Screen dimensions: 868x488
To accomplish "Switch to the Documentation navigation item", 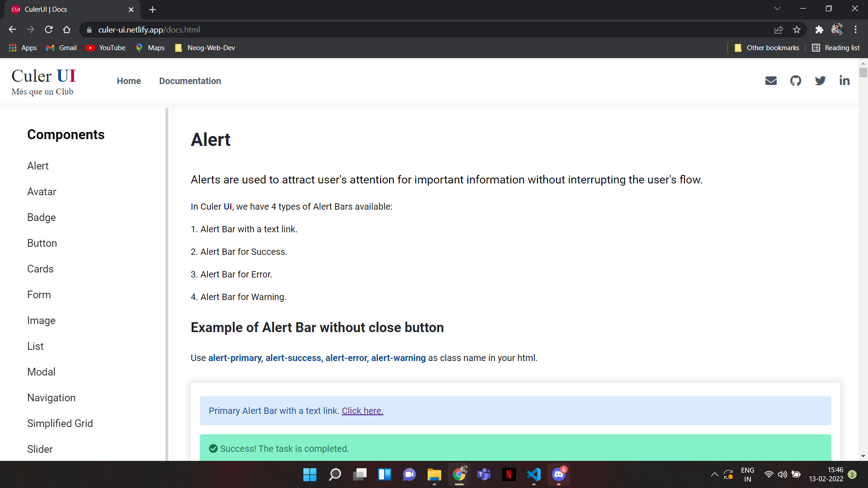I will click(x=190, y=81).
